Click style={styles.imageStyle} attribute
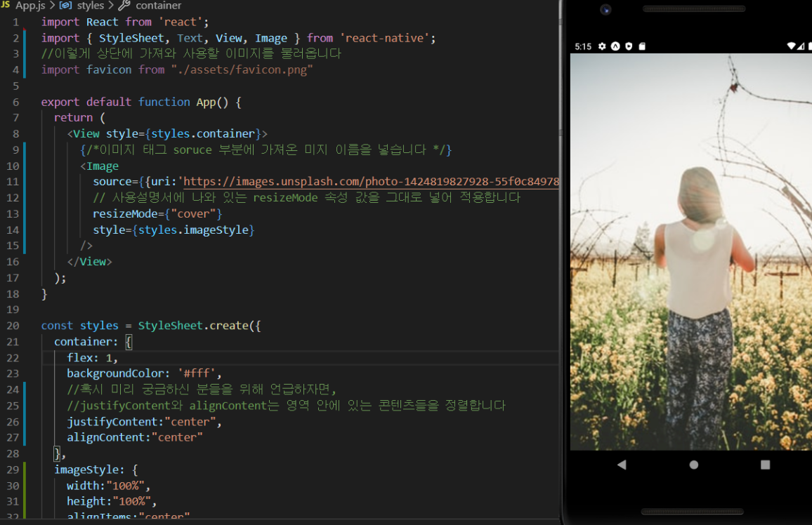 coord(173,230)
